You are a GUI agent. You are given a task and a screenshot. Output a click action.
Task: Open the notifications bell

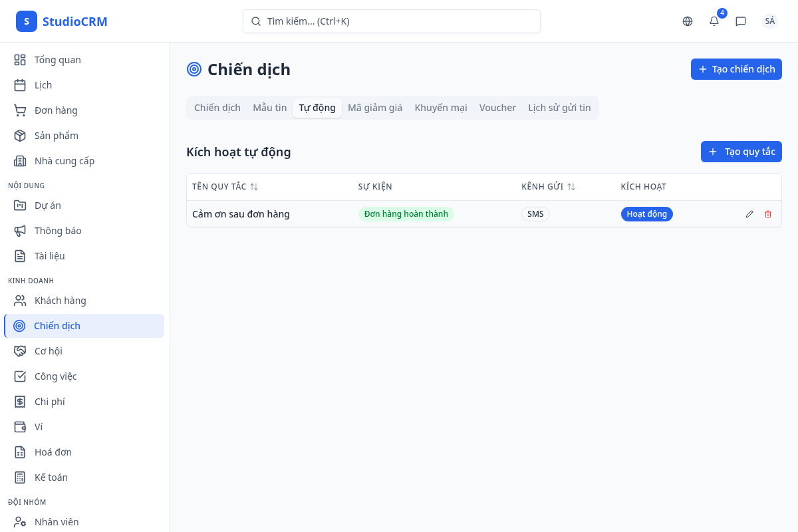714,21
